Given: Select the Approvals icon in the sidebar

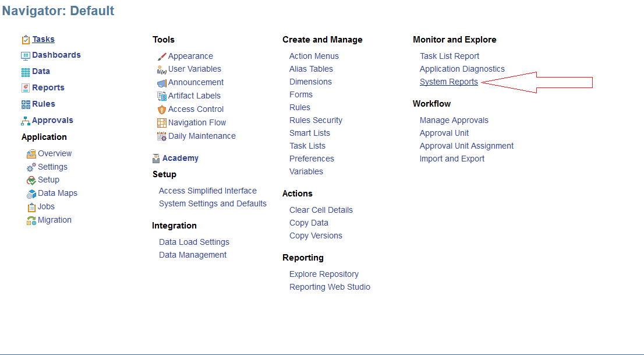Looking at the screenshot, I should click(24, 120).
